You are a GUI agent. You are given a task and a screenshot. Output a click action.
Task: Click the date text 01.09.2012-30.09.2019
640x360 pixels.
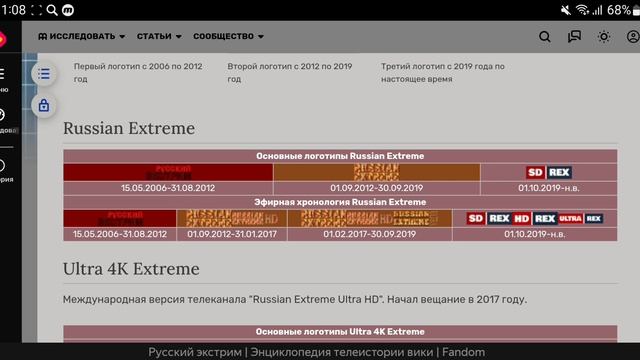377,188
